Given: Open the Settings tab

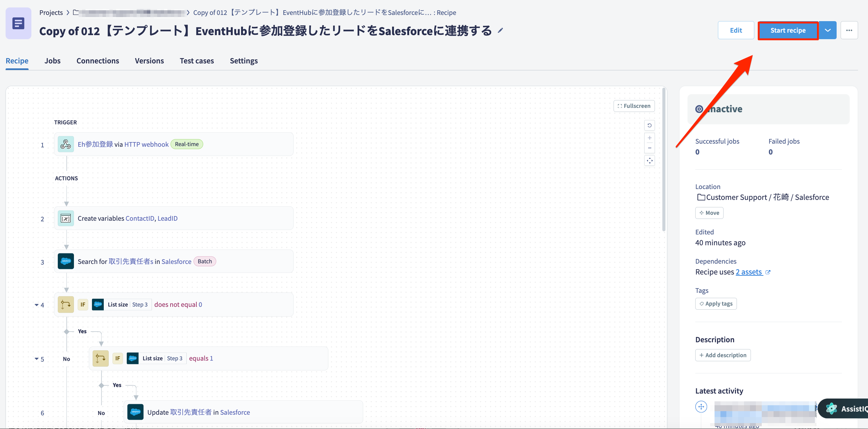Looking at the screenshot, I should pyautogui.click(x=244, y=61).
